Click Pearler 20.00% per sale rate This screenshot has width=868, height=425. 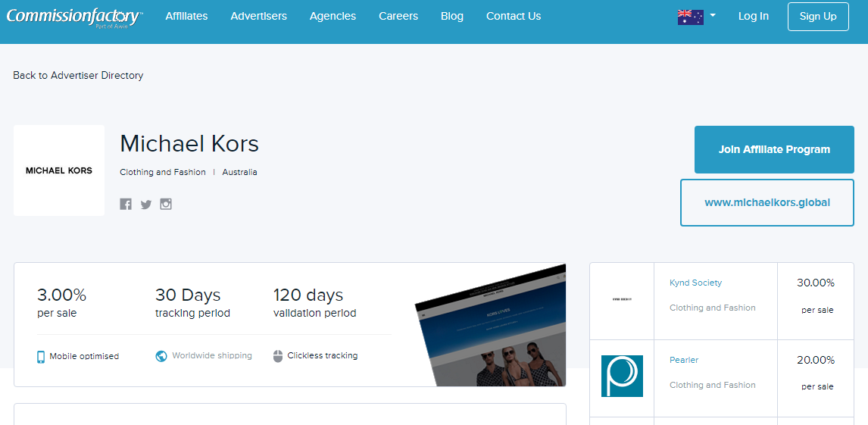[x=816, y=361]
